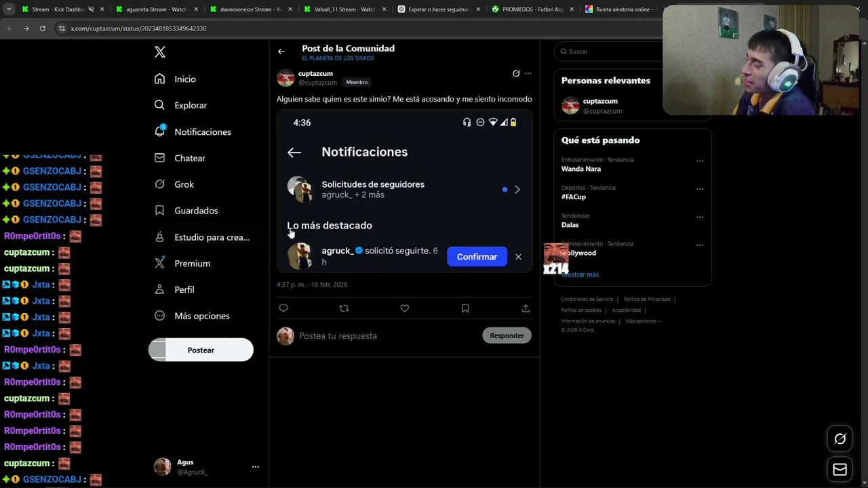868x488 pixels.
Task: Unmute the Kick Dashboard tab audio icon
Action: [90, 9]
